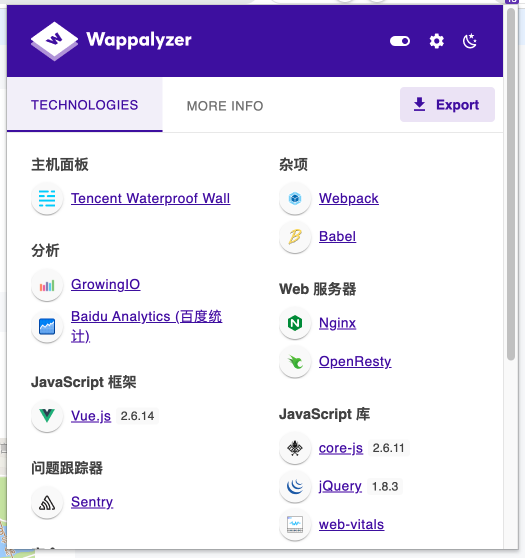
Task: Switch to dark mode with moon icon
Action: pos(470,41)
